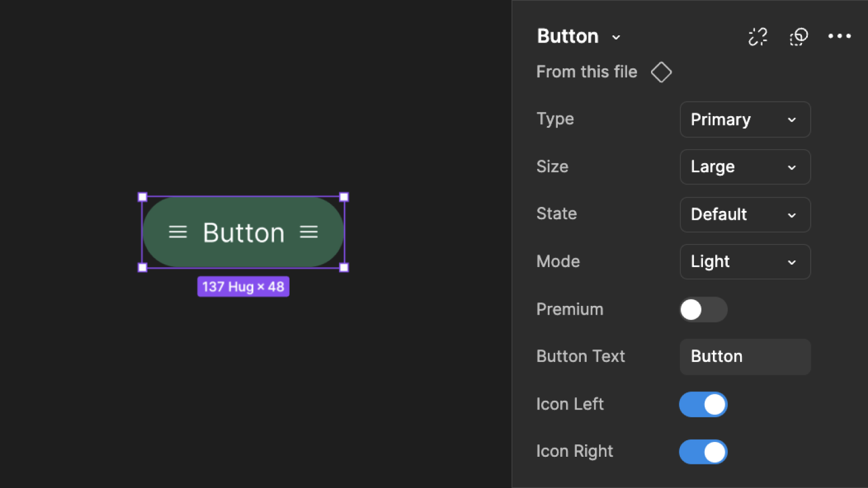The height and width of the screenshot is (488, 868).
Task: Disable the Icon Left toggle
Action: [703, 404]
